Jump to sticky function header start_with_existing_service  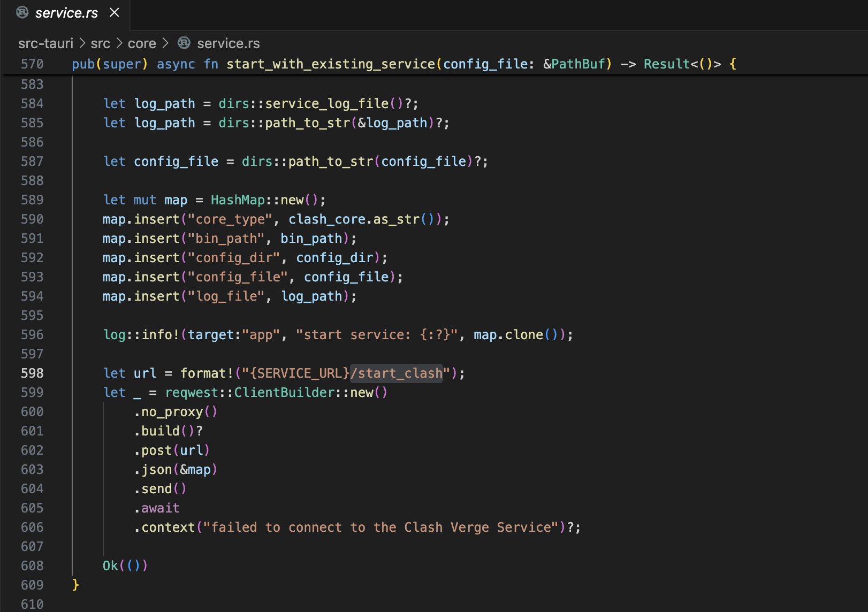[330, 64]
